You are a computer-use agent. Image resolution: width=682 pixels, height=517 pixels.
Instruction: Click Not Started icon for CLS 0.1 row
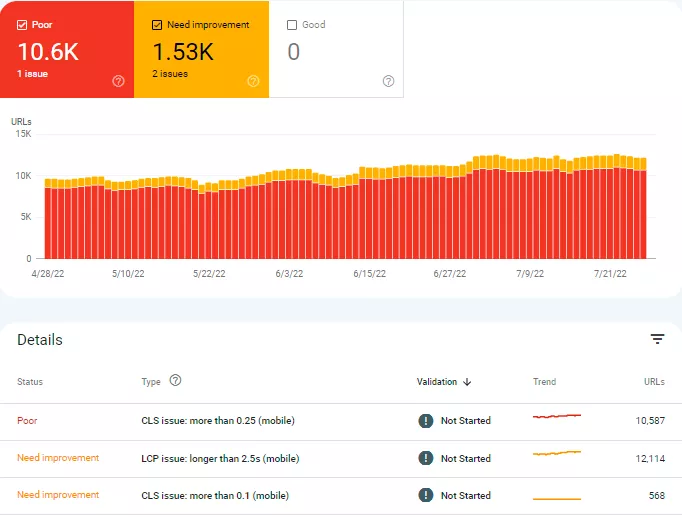[425, 495]
